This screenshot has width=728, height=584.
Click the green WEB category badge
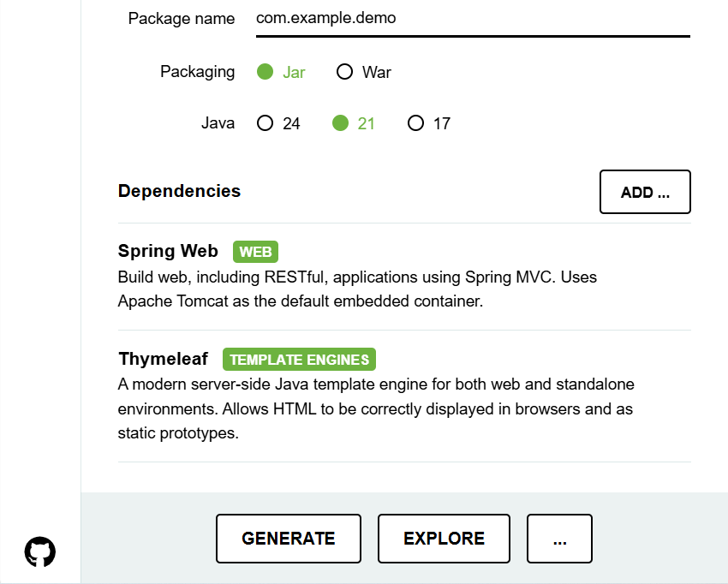pyautogui.click(x=255, y=252)
